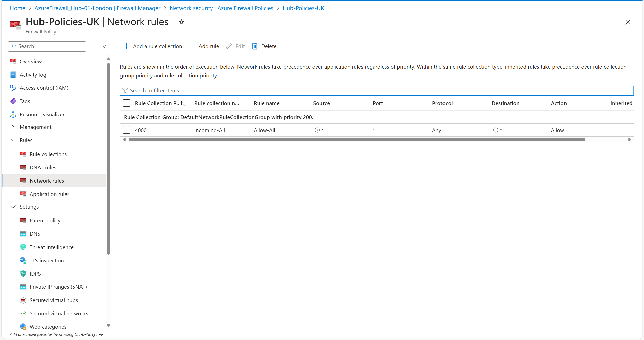Viewport: 644px width, 340px height.
Task: Open AzureFirewall_Hub-01-London Firewall Manager breadcrumb
Action: click(97, 8)
